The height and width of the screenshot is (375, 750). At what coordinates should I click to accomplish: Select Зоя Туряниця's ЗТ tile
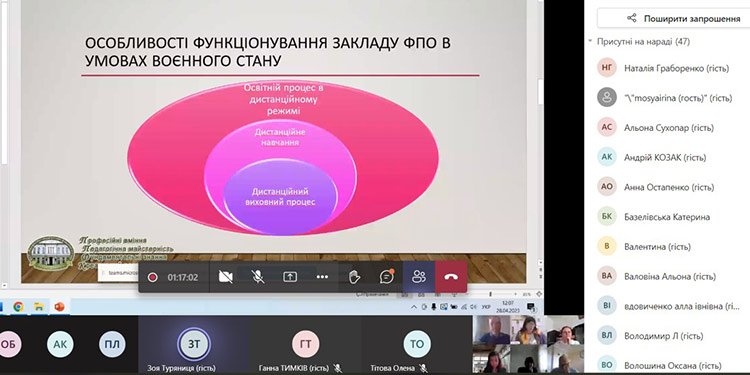194,344
